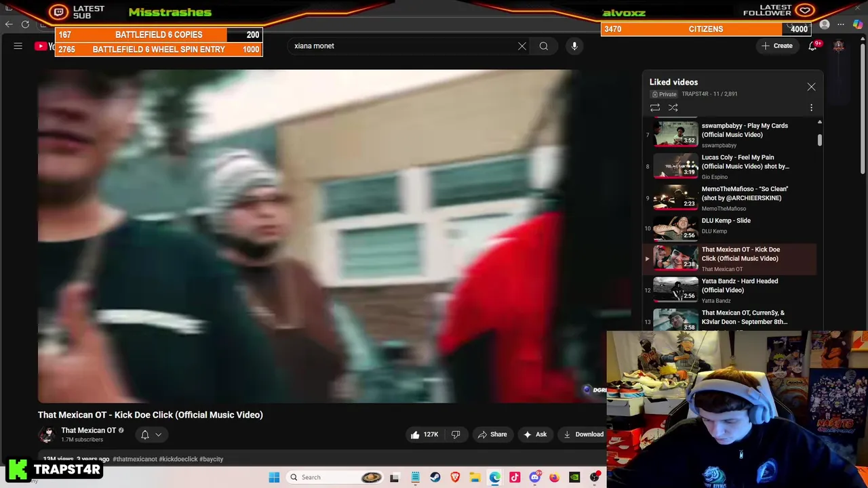Open the Copilot icon in browser toolbar
The image size is (868, 488).
(858, 24)
